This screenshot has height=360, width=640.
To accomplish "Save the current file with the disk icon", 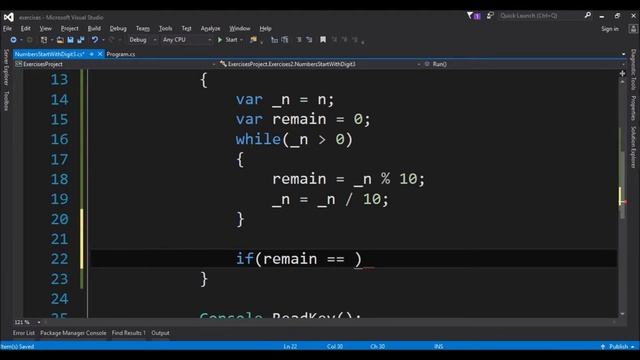I will (70, 40).
